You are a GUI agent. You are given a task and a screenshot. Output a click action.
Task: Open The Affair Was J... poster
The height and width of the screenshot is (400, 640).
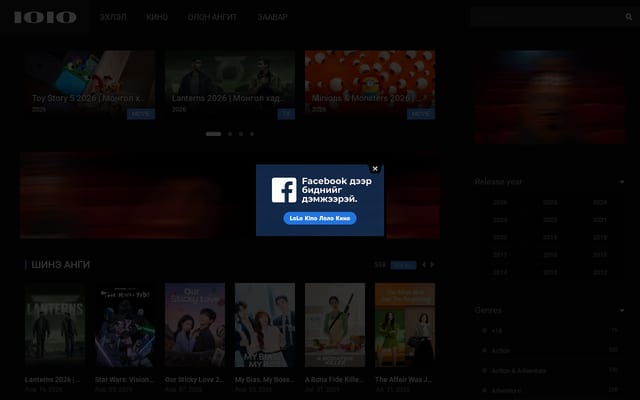pos(405,325)
